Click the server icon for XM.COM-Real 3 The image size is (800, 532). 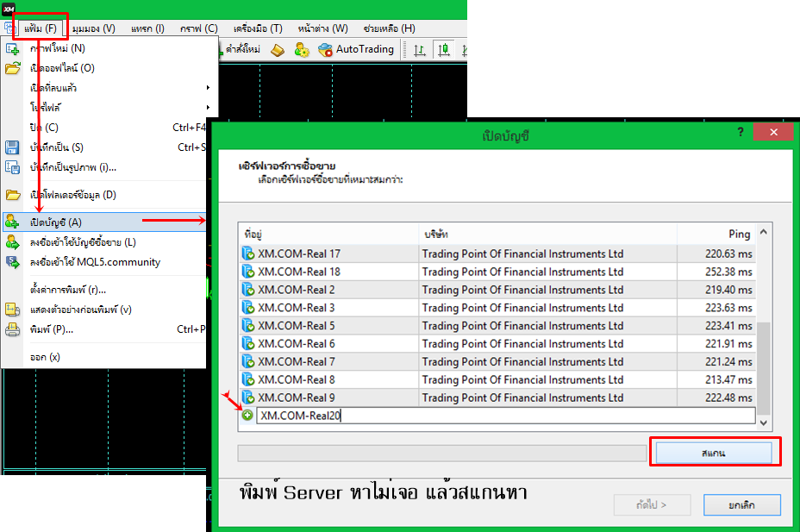point(248,308)
